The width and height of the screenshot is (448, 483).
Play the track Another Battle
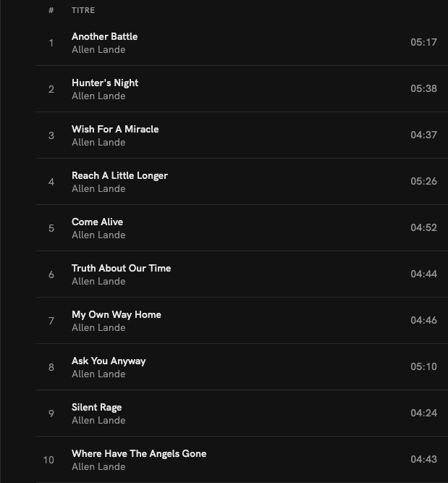[104, 36]
